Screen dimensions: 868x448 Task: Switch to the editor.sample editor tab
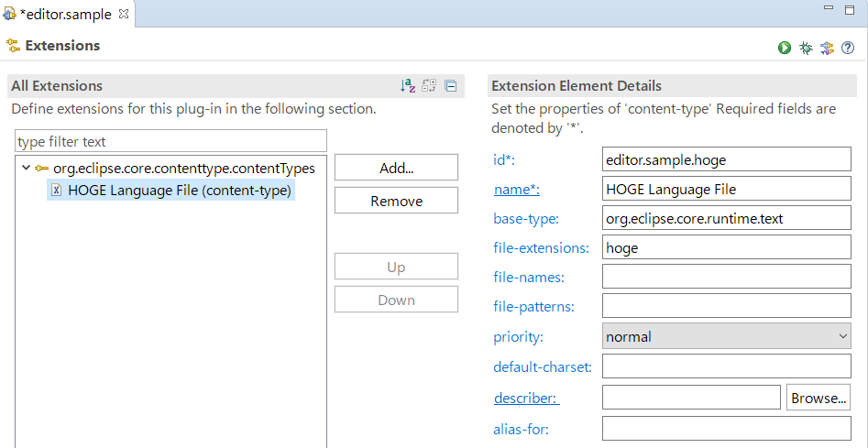point(64,13)
